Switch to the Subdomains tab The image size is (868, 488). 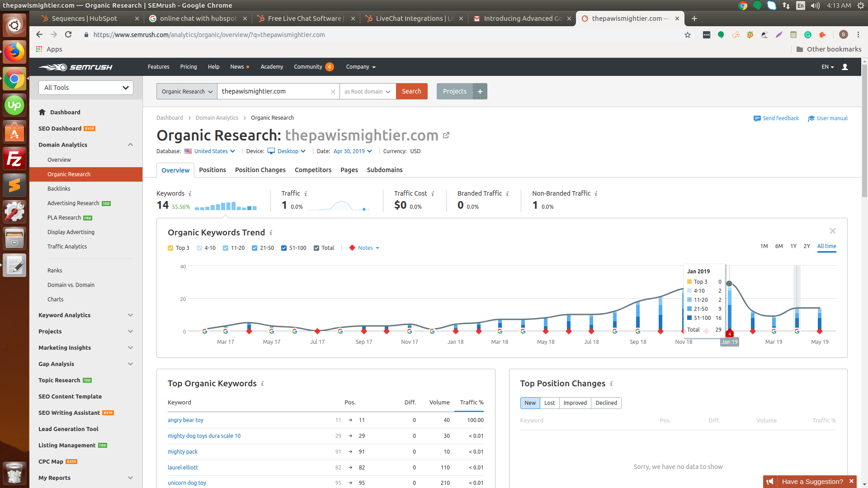385,170
